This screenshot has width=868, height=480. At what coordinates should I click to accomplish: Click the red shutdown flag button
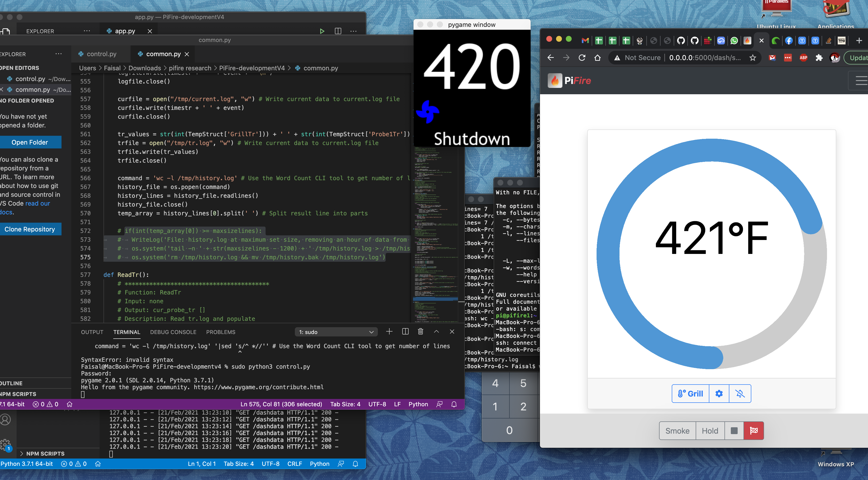[754, 430]
